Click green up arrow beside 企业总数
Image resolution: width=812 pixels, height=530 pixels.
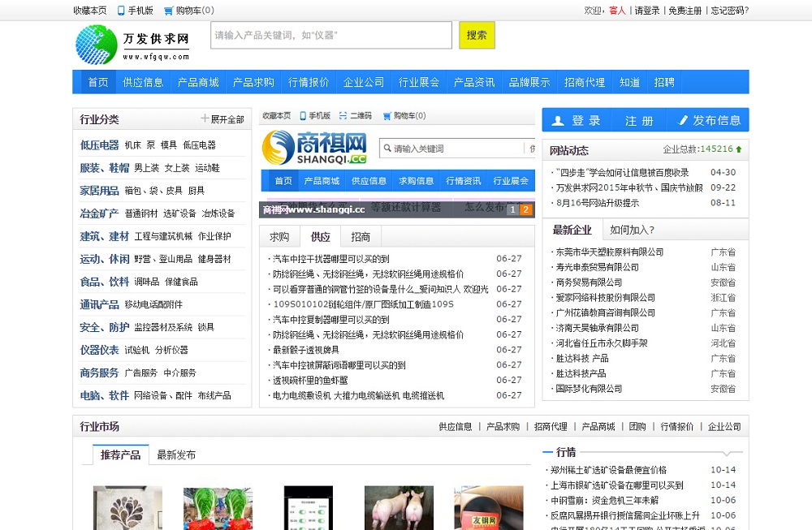click(x=739, y=149)
